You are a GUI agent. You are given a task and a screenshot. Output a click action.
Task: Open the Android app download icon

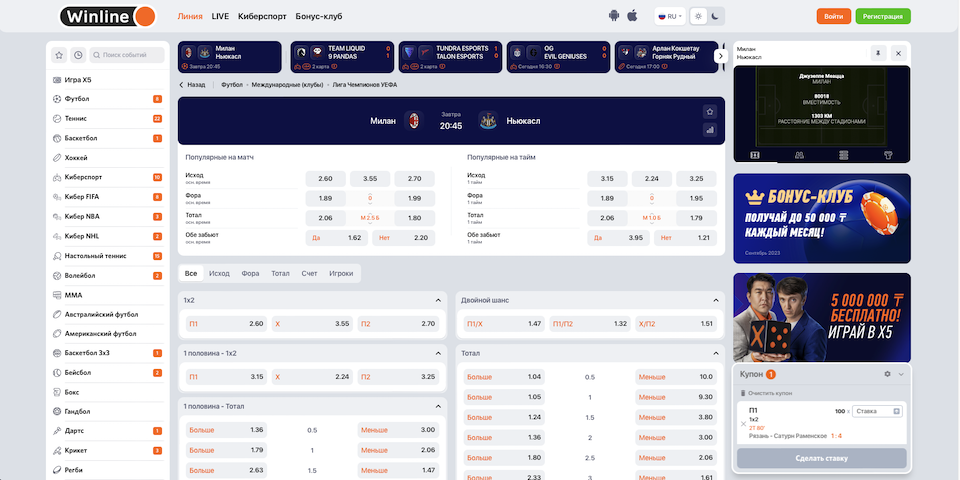point(614,16)
